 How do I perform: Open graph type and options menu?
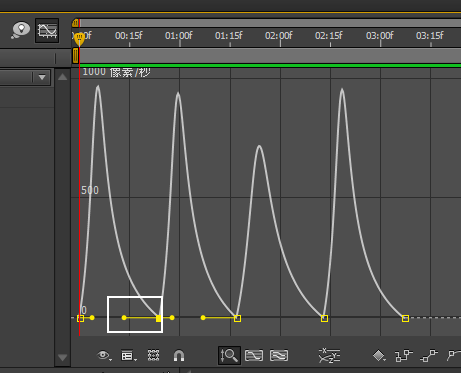[129, 356]
